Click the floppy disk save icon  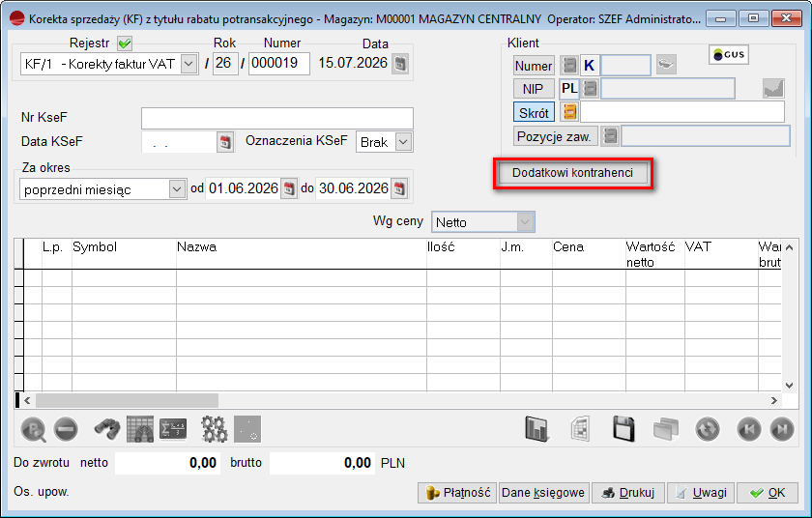(623, 428)
